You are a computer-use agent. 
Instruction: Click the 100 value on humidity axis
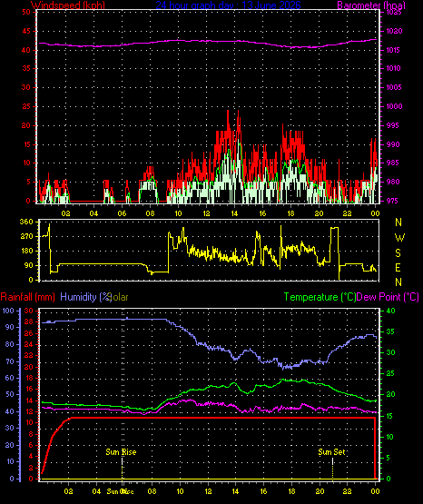coord(8,311)
